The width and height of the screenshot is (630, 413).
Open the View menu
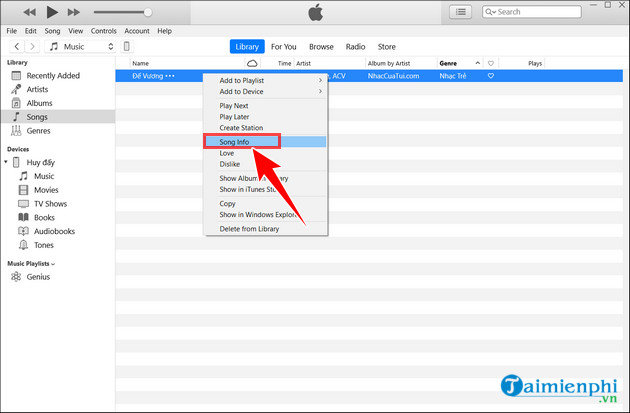click(x=76, y=31)
